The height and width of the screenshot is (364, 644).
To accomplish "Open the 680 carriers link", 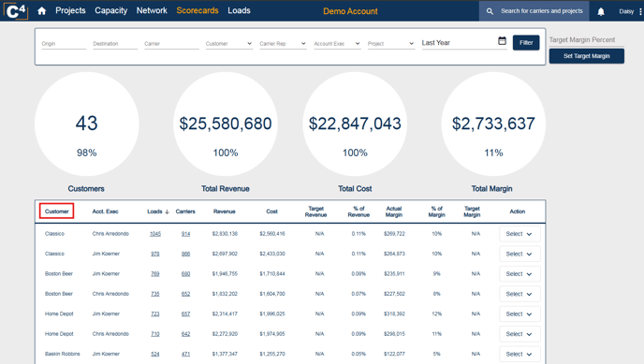I will pos(185,274).
